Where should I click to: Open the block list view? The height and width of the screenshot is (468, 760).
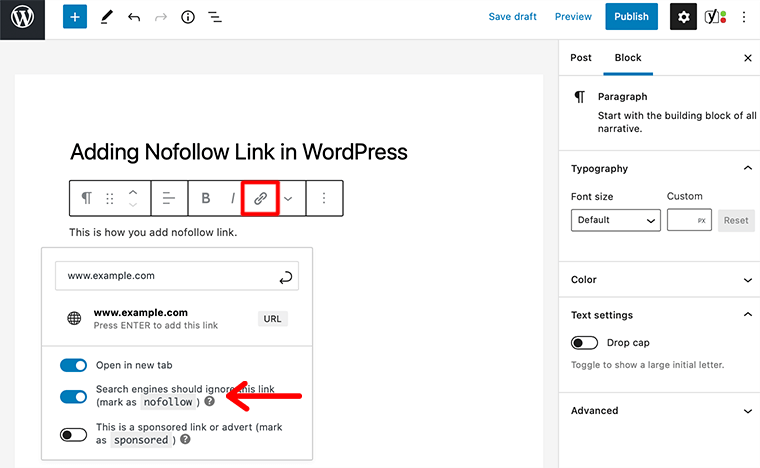(215, 17)
